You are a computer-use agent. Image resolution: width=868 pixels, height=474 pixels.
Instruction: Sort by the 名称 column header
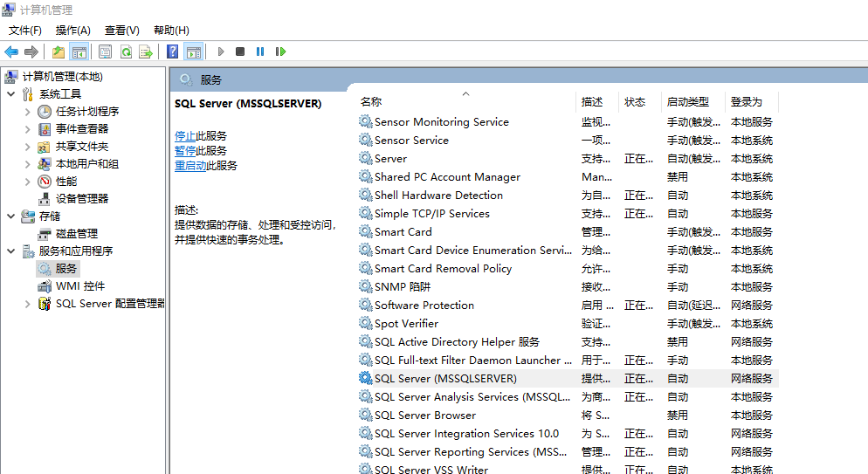[x=465, y=102]
